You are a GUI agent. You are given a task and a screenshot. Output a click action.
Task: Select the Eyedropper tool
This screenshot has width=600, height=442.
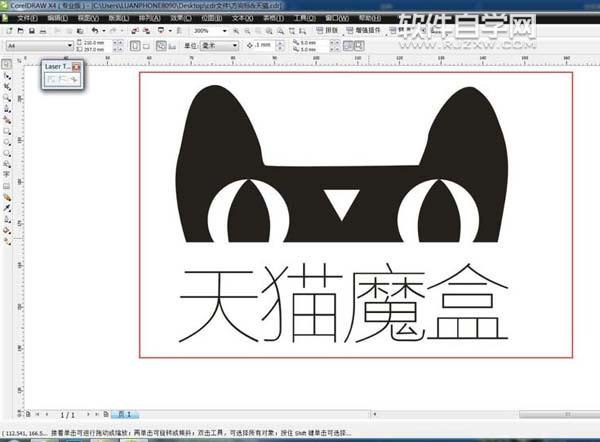point(6,208)
